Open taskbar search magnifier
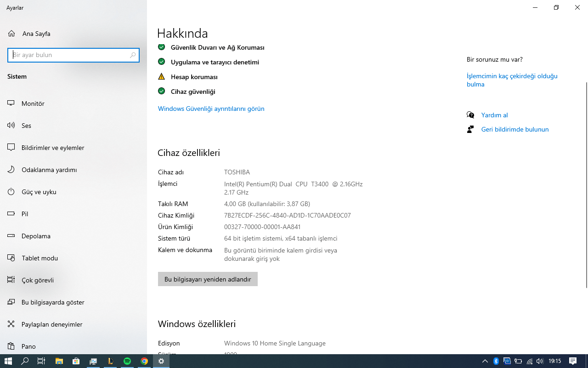Viewport: 588px width, 368px height. click(25, 361)
